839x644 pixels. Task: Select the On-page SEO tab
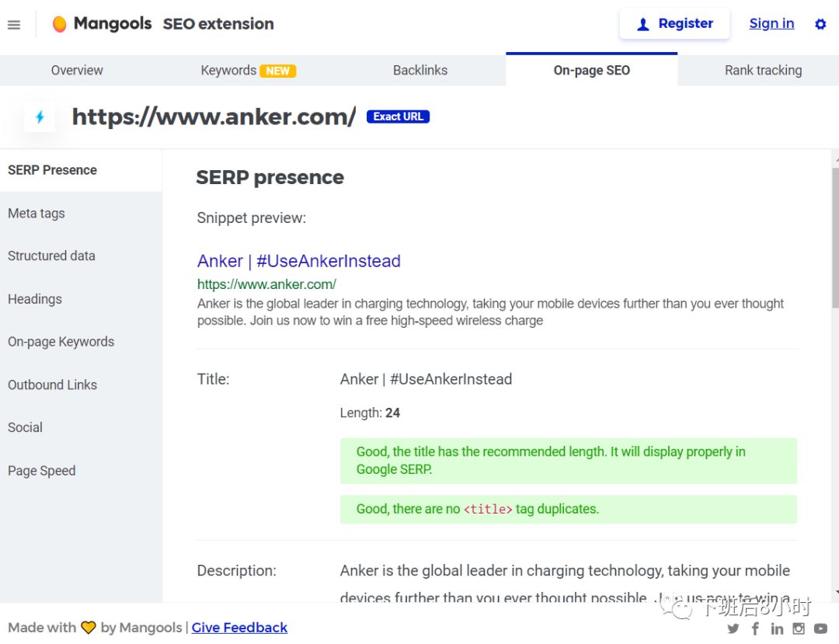coord(592,70)
